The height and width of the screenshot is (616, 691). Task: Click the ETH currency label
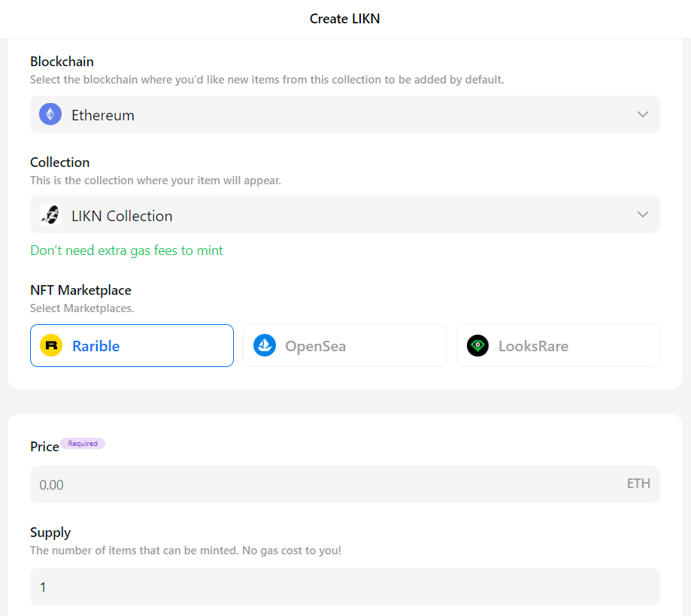638,484
